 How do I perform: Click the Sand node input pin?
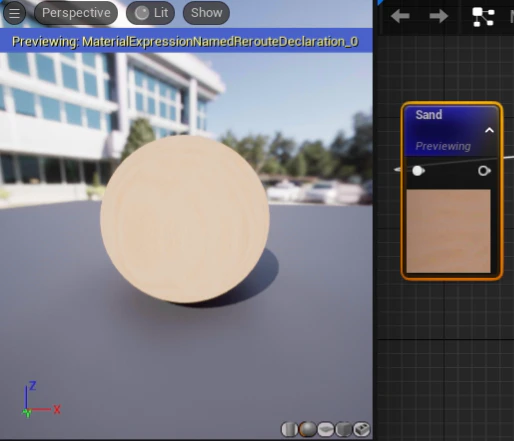coord(418,171)
